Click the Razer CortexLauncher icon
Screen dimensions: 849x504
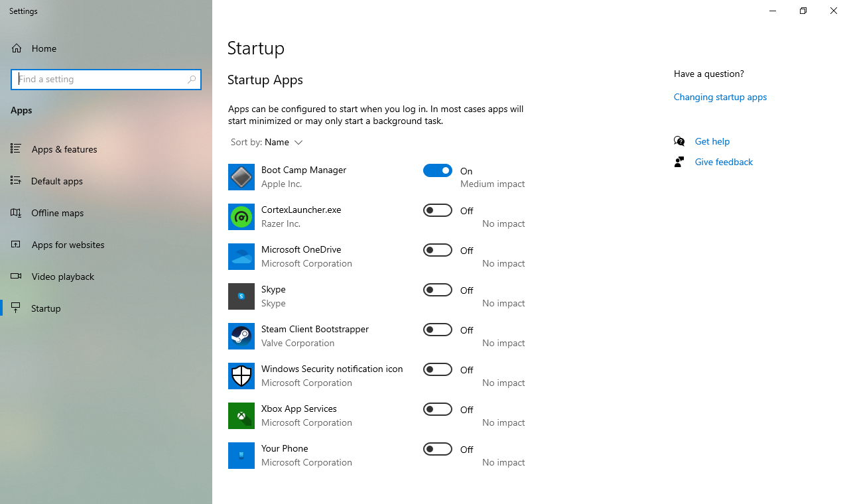click(241, 217)
